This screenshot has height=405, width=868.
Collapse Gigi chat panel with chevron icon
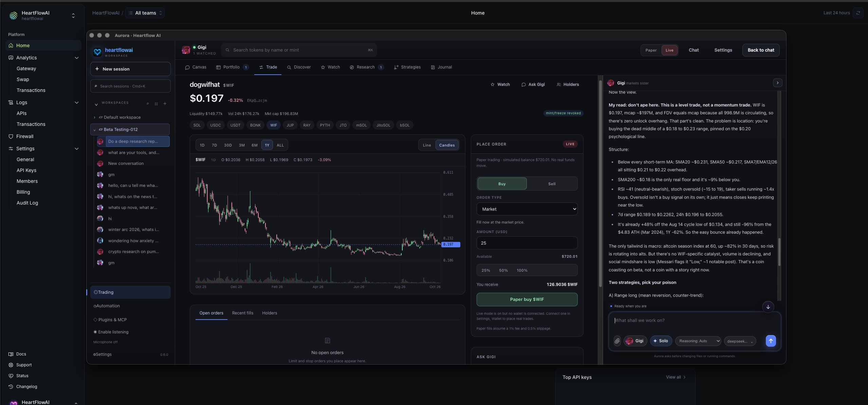click(777, 83)
